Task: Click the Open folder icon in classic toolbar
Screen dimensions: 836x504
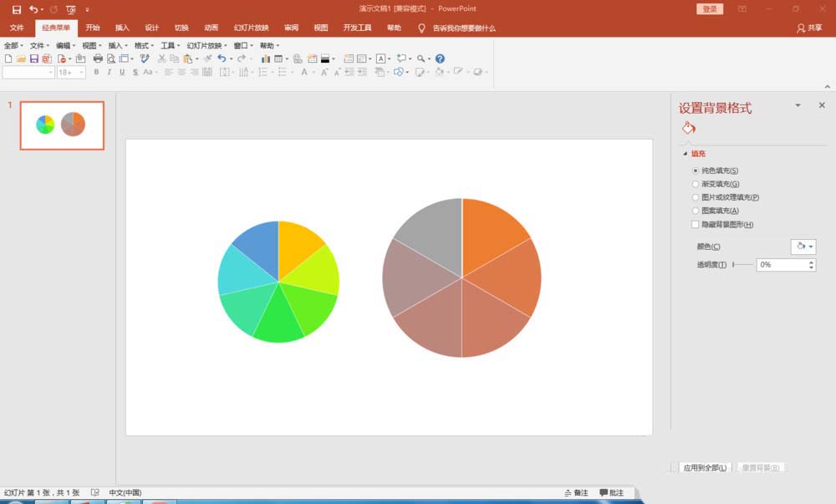Action: pos(22,59)
